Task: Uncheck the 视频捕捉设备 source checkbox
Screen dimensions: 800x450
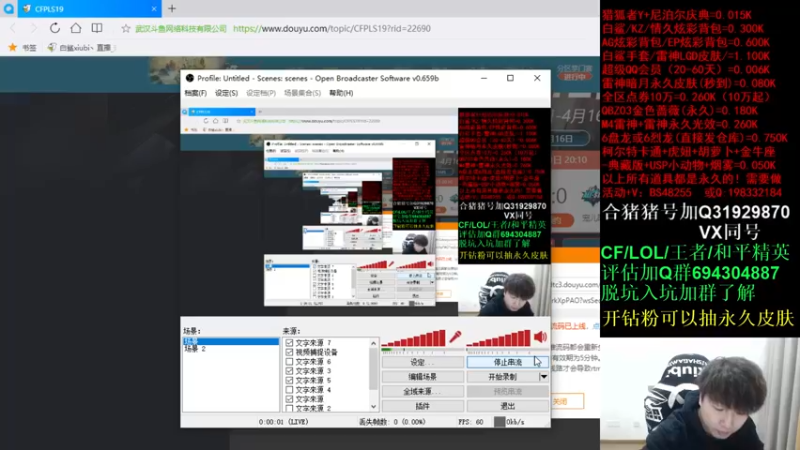Action: pyautogui.click(x=289, y=352)
